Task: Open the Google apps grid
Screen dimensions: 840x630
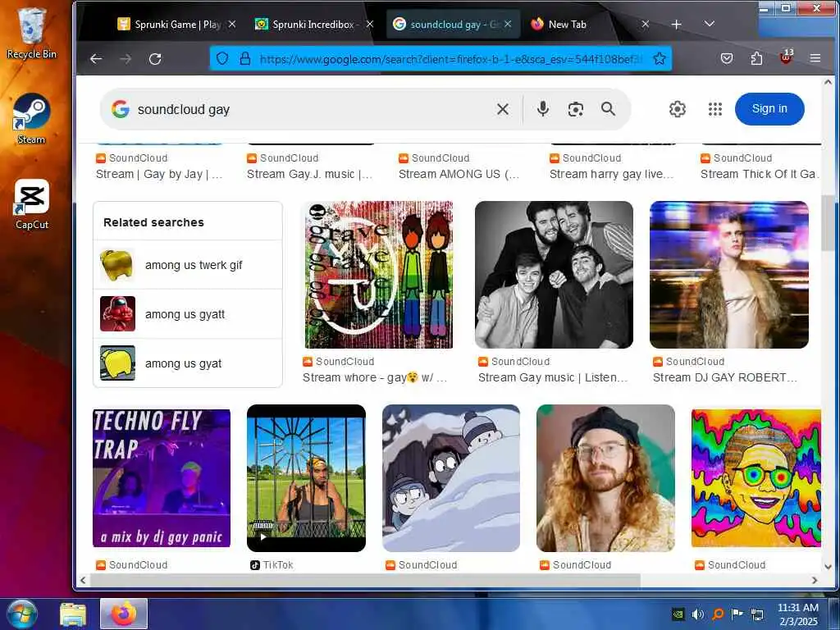Action: click(715, 109)
